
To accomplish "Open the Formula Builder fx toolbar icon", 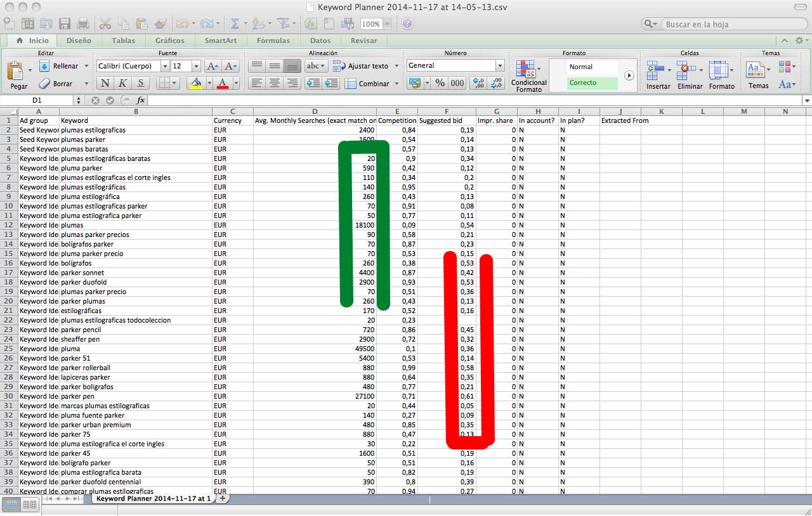I will 311,24.
